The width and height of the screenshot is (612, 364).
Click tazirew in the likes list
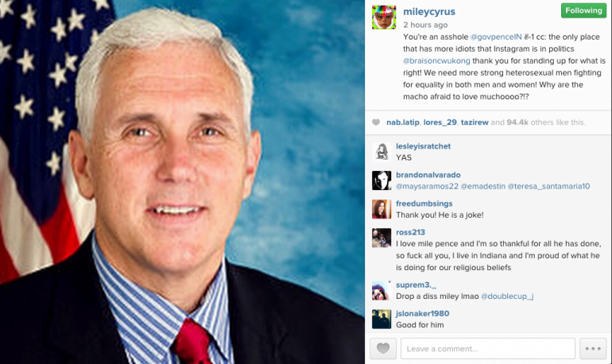tap(474, 122)
